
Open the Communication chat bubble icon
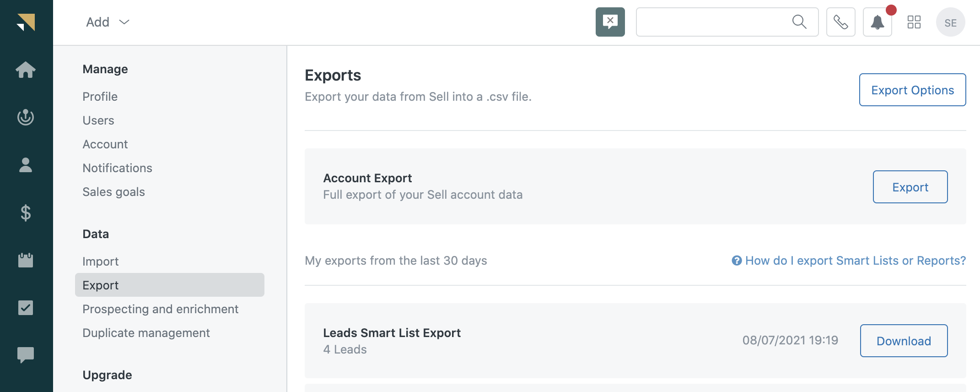pyautogui.click(x=26, y=355)
